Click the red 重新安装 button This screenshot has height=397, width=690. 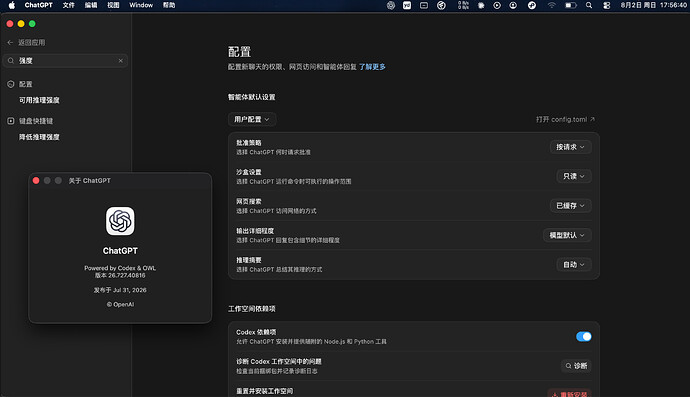569,393
